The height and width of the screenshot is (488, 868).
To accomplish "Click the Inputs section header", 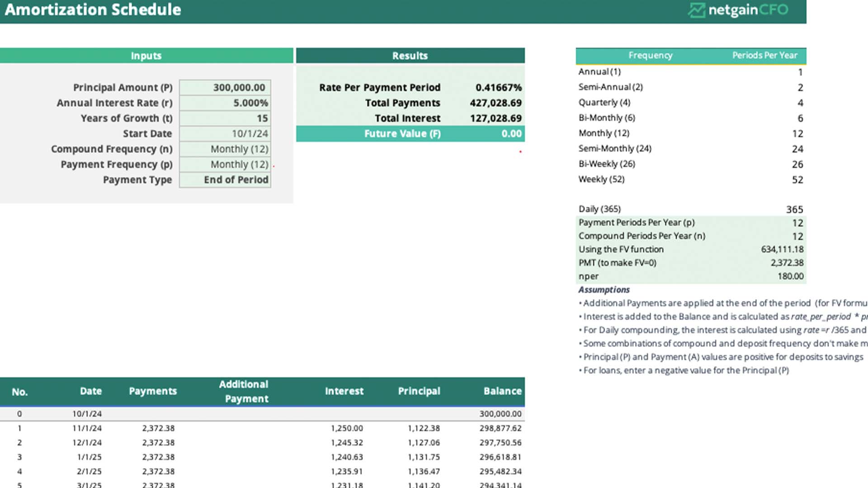I will click(x=146, y=56).
